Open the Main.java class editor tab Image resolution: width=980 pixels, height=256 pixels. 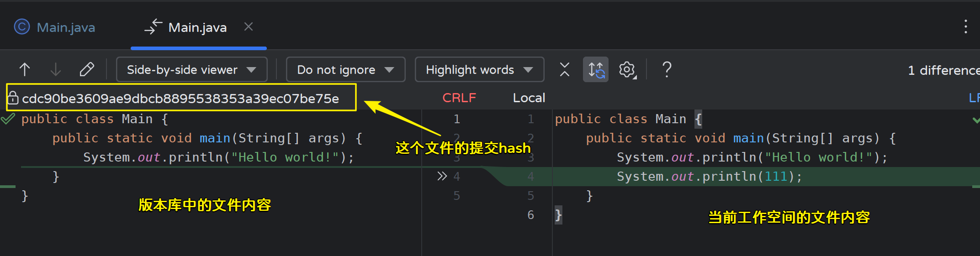click(55, 27)
